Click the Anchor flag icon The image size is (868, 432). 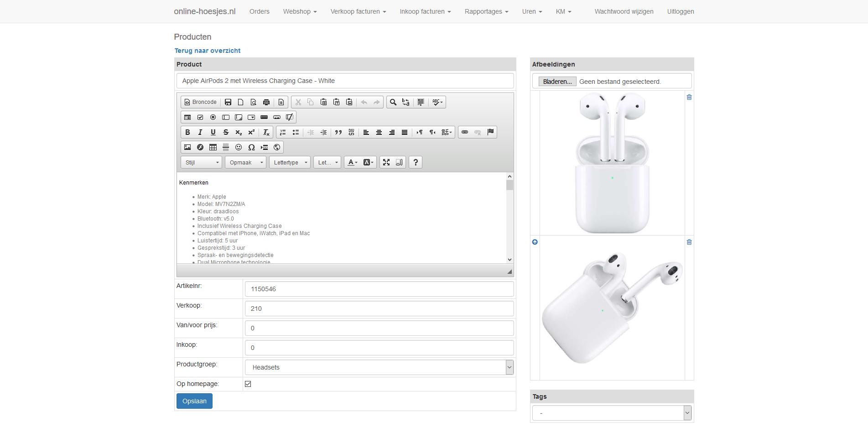coord(490,132)
